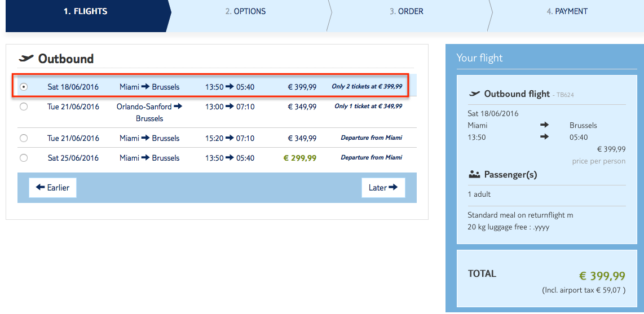Click 'Standard meal on returnflight m' text

tap(521, 215)
